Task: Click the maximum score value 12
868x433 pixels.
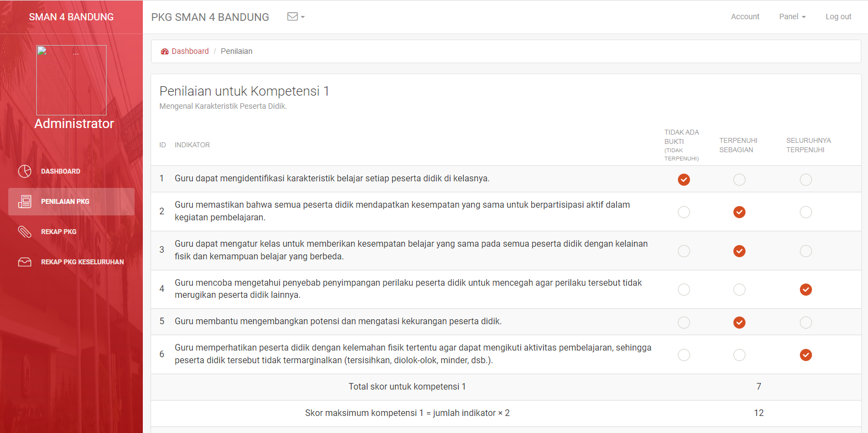Action: coord(759,413)
